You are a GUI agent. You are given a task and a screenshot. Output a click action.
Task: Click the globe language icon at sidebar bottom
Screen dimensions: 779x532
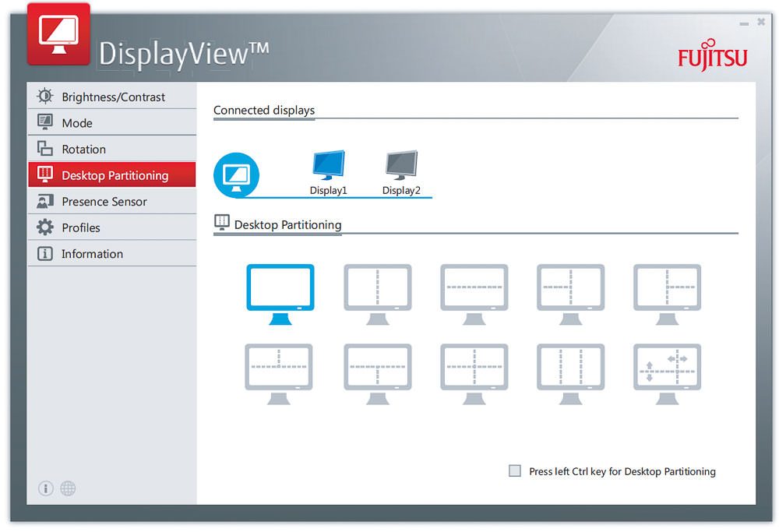click(68, 489)
